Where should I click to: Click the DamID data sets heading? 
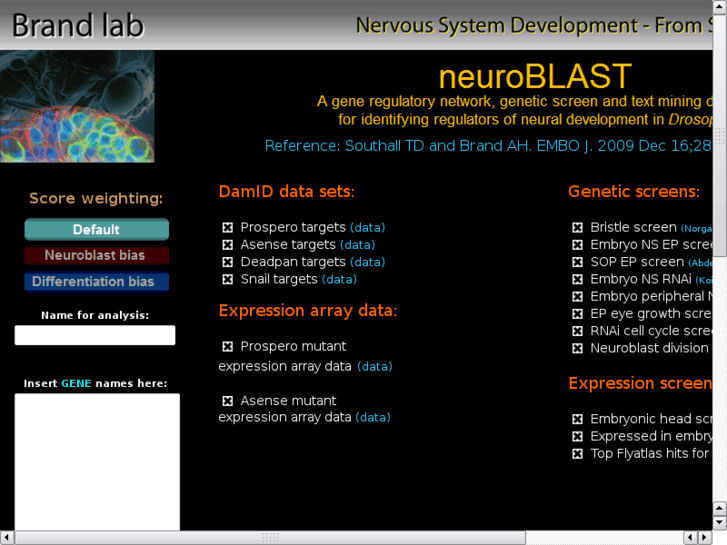coord(287,192)
